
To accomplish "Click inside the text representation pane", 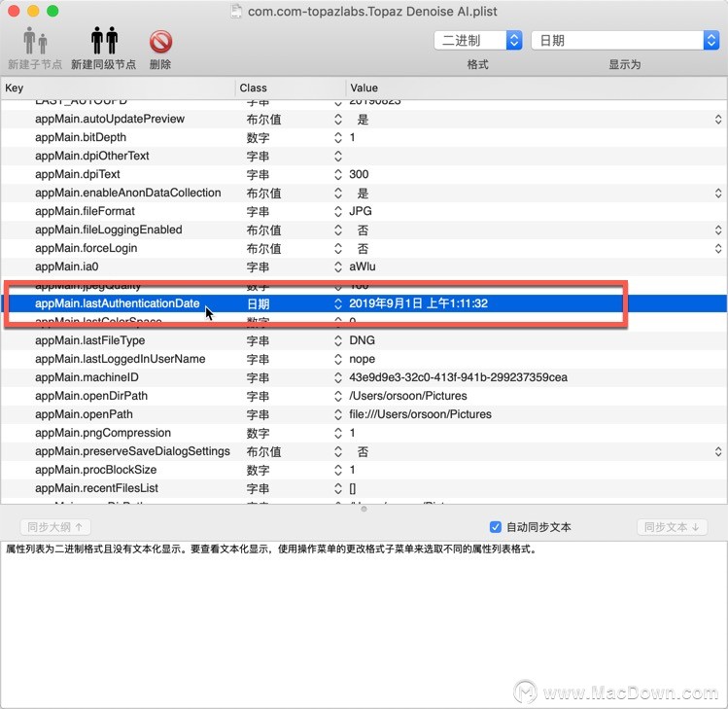I will 364,624.
